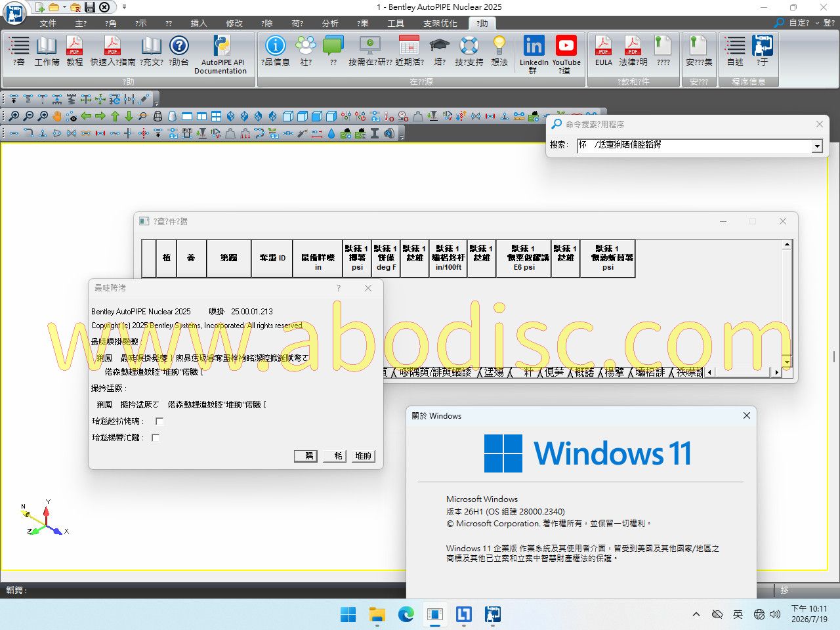Click the data table horizontal scrollbar right arrow
This screenshot has height=630, width=840.
point(776,372)
